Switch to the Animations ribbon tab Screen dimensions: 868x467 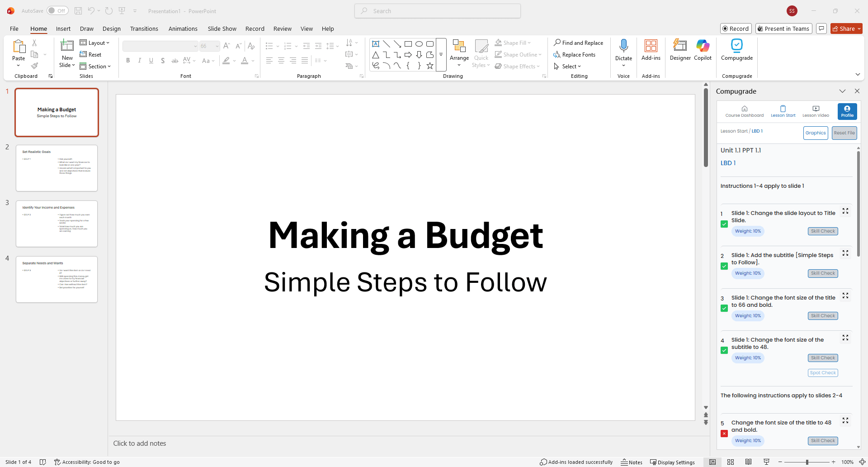pyautogui.click(x=183, y=29)
